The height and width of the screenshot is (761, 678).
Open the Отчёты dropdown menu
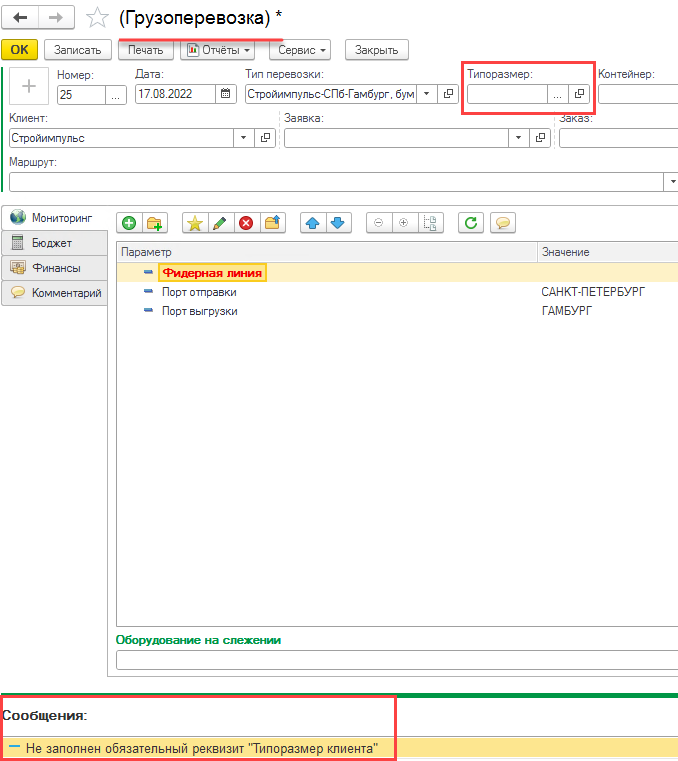(218, 50)
